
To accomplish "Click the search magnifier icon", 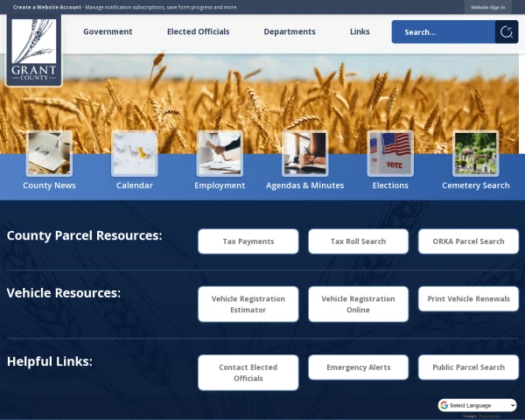I will point(506,32).
